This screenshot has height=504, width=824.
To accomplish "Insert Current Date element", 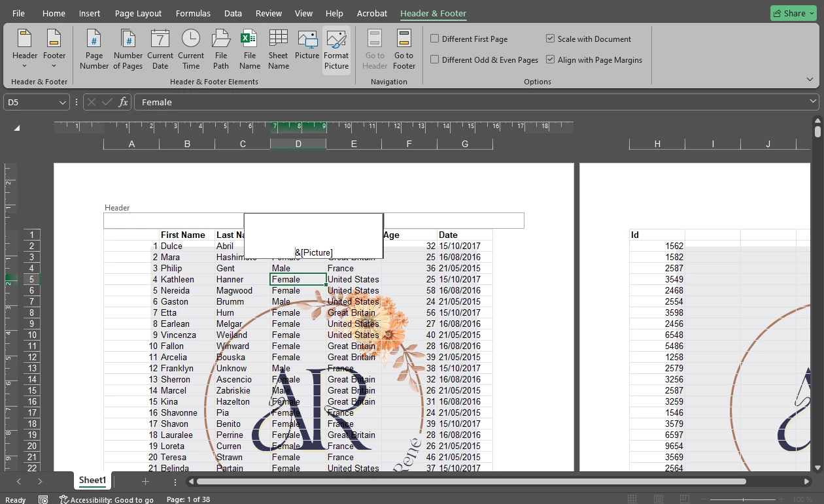I will click(x=160, y=50).
